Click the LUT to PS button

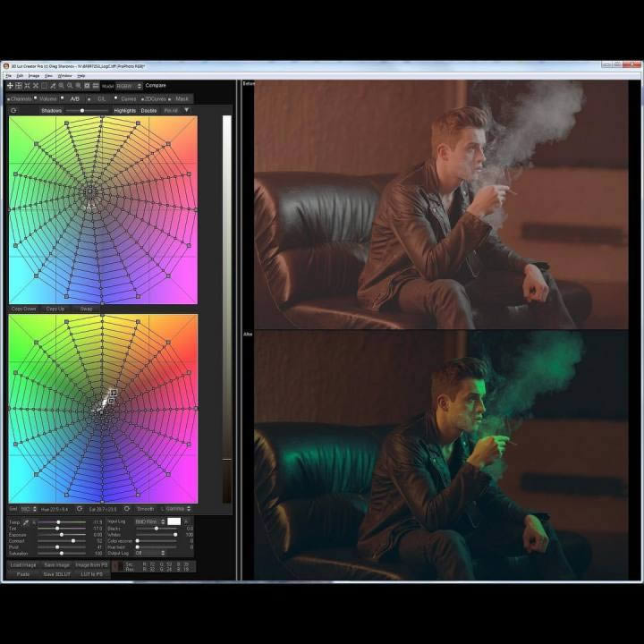pos(91,574)
